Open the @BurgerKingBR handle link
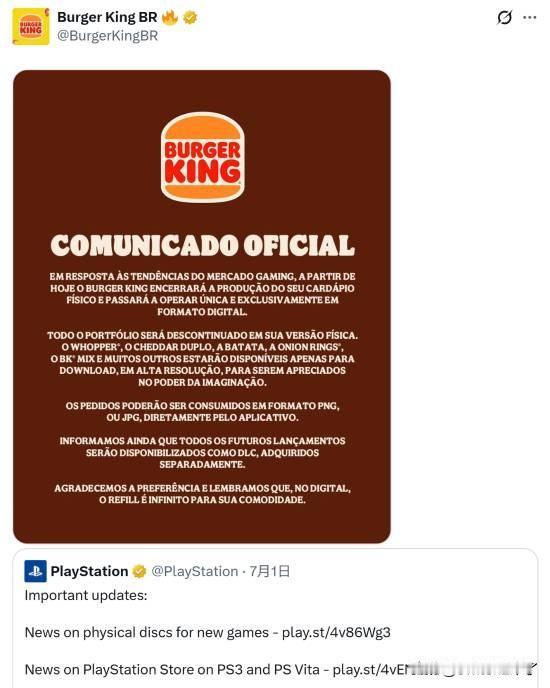The image size is (550, 688). tap(108, 36)
